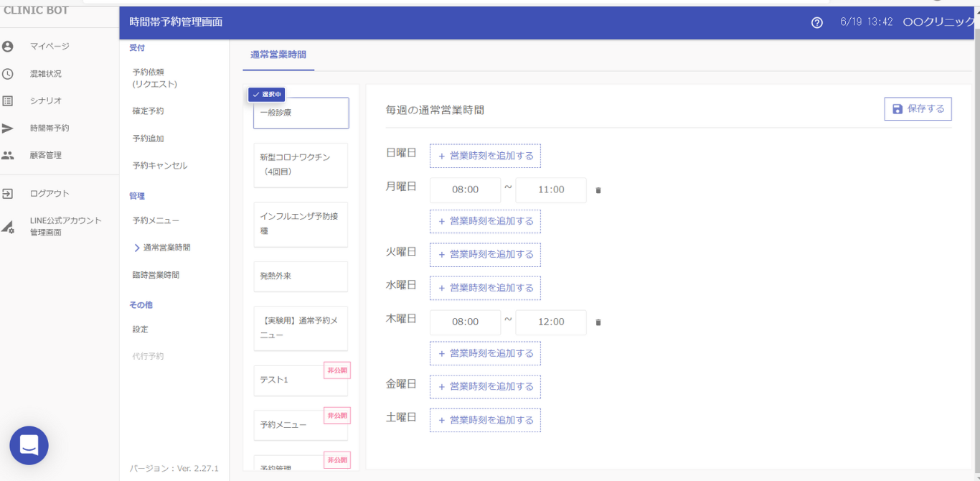The image size is (980, 481).
Task: Add business hours for Saturday
Action: tap(485, 420)
